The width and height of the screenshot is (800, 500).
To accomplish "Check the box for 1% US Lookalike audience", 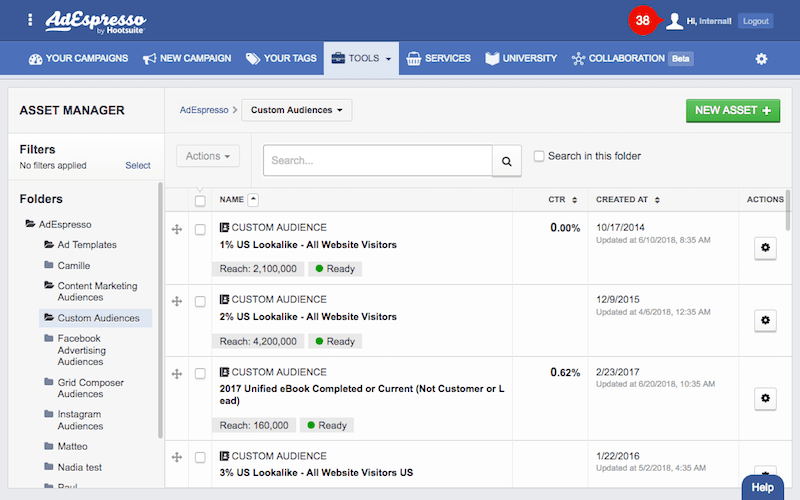I will 200,229.
